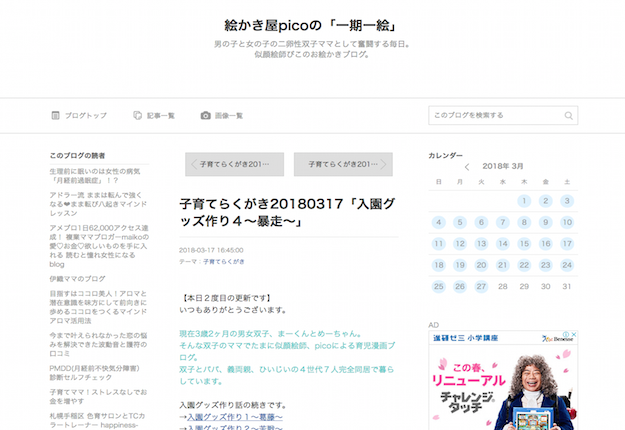625x430 pixels.
Task: Go to previous month in calendar
Action: (x=467, y=167)
